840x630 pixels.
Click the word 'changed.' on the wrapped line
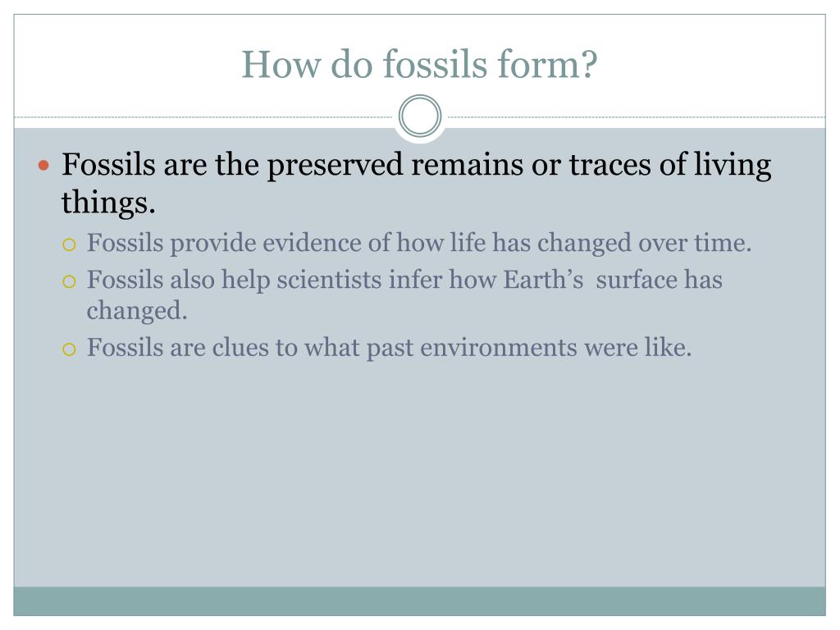click(x=137, y=311)
